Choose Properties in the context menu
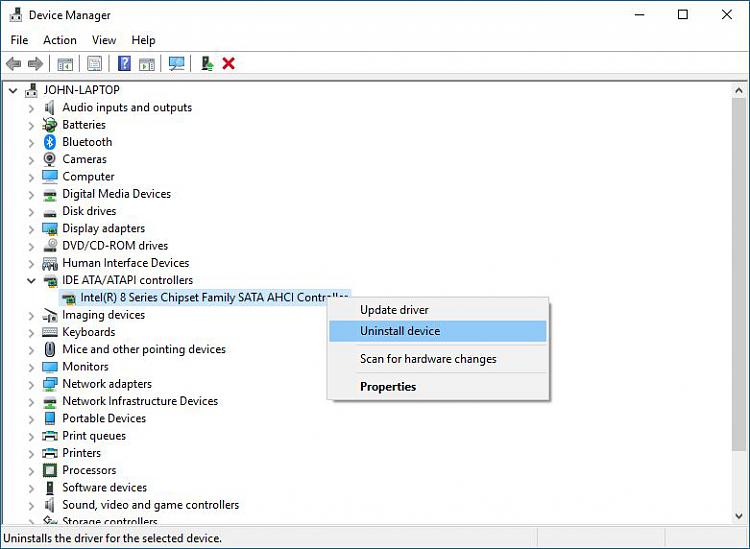Image resolution: width=750 pixels, height=549 pixels. point(438,386)
